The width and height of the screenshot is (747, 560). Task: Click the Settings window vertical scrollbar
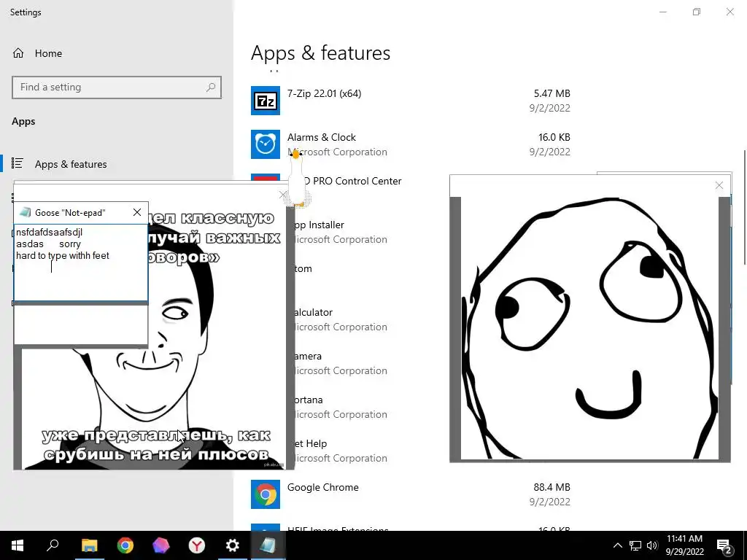tap(745, 207)
